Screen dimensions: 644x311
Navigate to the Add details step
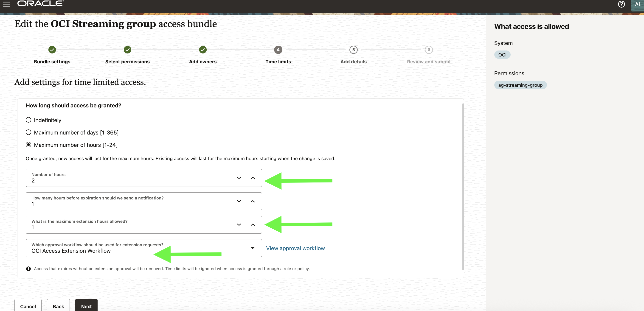353,50
